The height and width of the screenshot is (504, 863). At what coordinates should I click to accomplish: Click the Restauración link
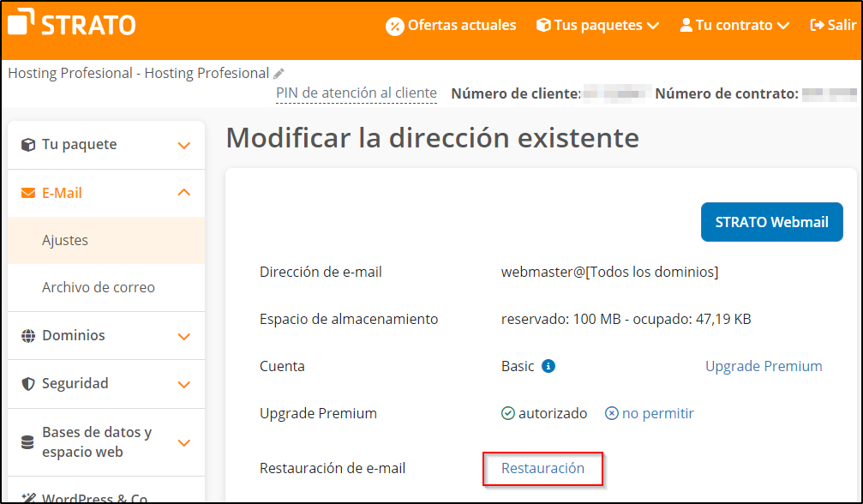(x=542, y=468)
